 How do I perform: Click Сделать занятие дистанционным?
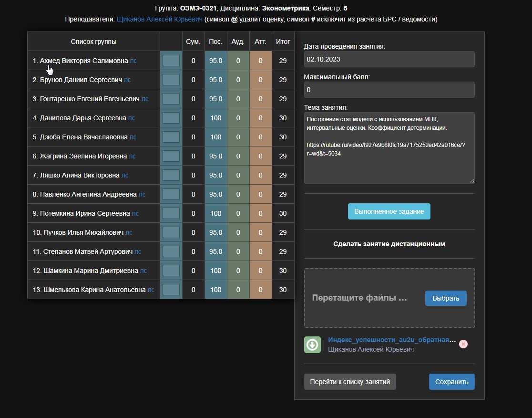(x=389, y=244)
